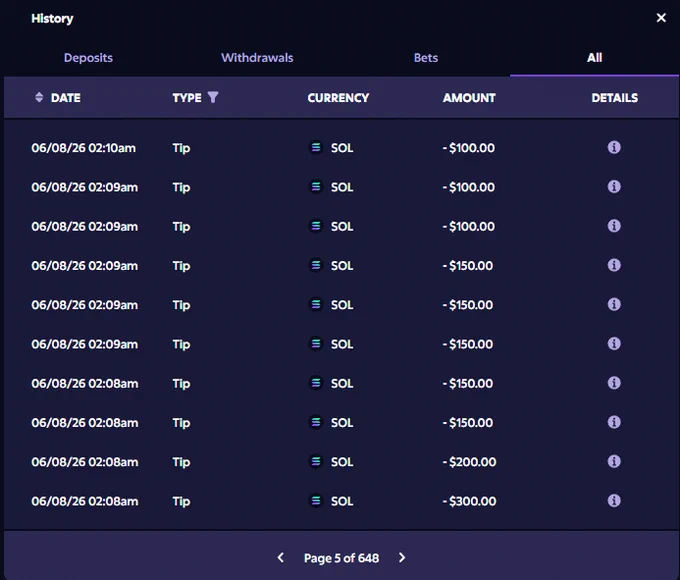680x580 pixels.
Task: Select the All tab
Action: [x=595, y=58]
